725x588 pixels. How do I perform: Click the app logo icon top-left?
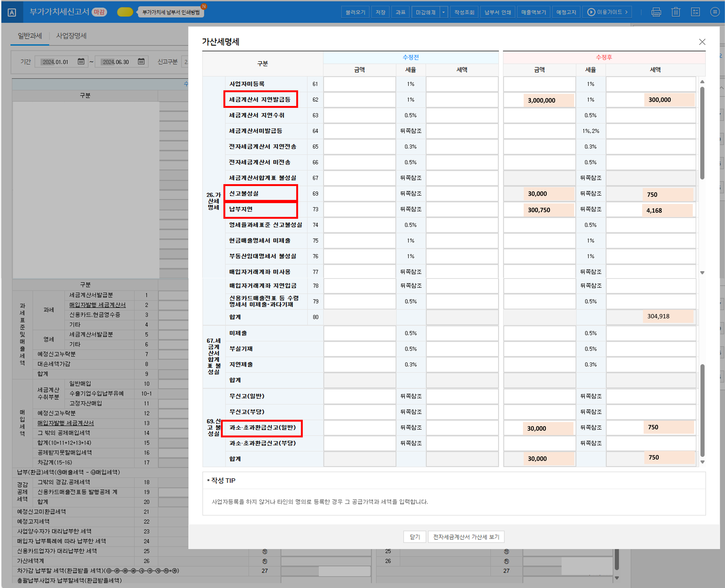pos(12,13)
